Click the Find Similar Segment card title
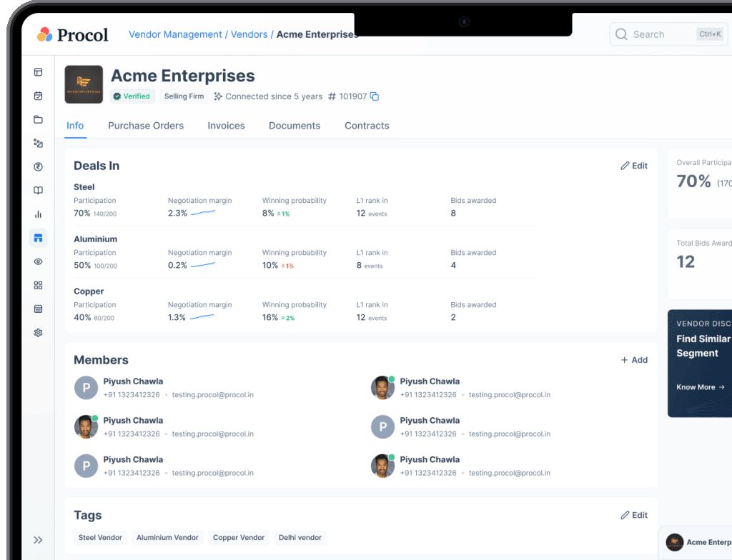Screen dimensions: 732x560 click(704, 346)
